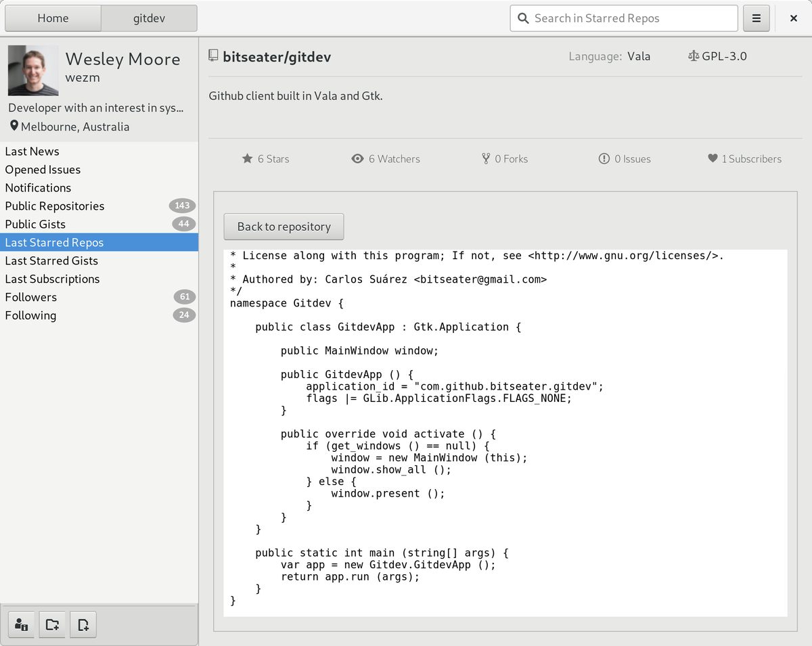This screenshot has height=646, width=812.
Task: Click the 'if (get_windows () == null)' line
Action: pyautogui.click(x=398, y=446)
